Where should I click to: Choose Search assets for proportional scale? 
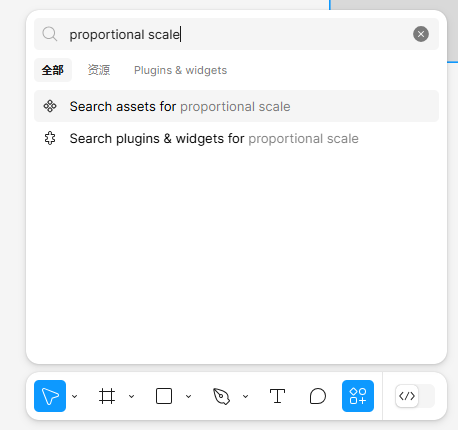pos(236,106)
